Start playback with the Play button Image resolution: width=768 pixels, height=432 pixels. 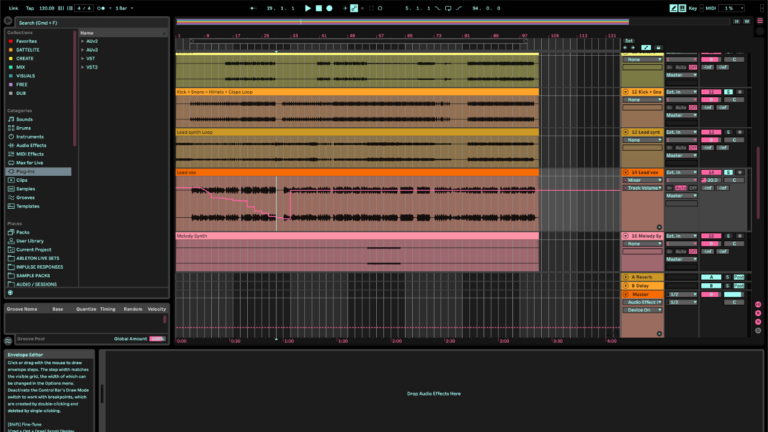pyautogui.click(x=308, y=8)
